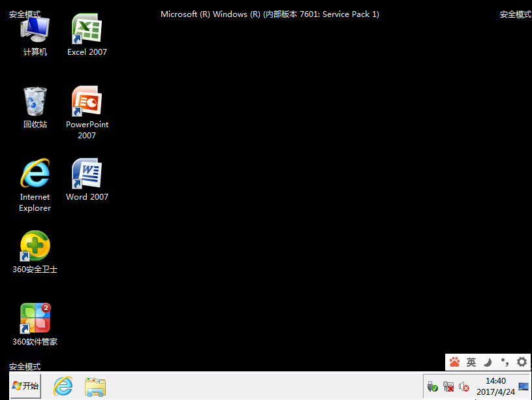Click the 计算机 label text
This screenshot has height=400, width=532.
(35, 52)
